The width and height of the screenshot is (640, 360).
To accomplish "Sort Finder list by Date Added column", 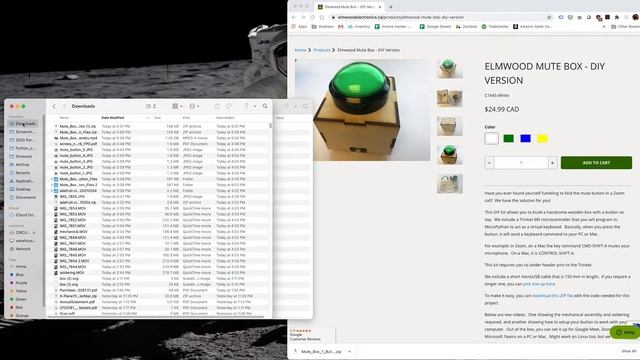I will click(x=225, y=118).
